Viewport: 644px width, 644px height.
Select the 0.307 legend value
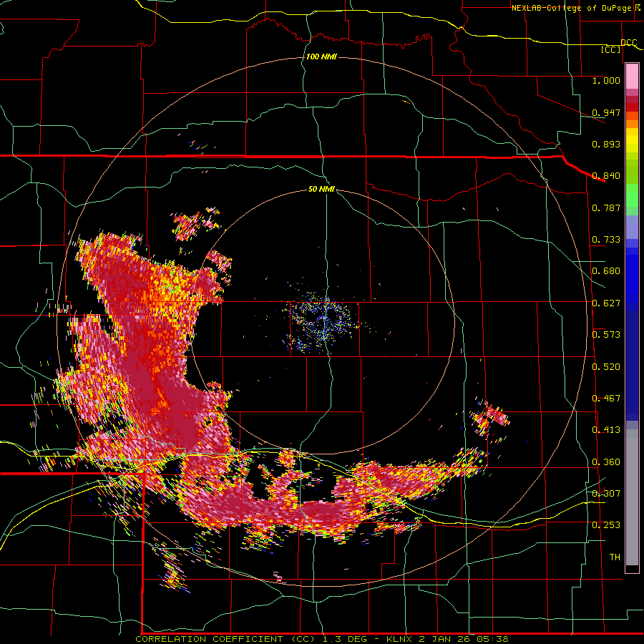tap(606, 494)
